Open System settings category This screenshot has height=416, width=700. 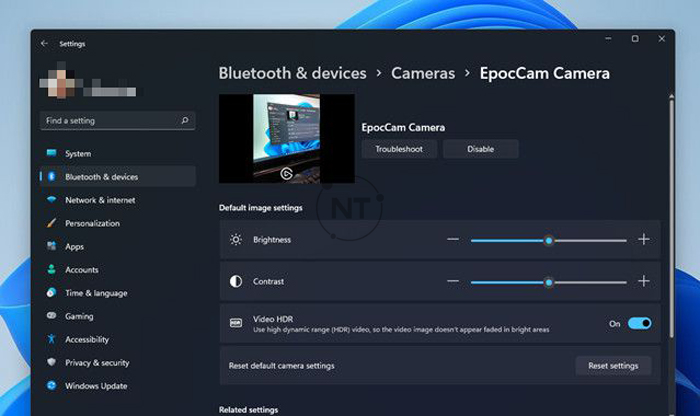[118, 154]
